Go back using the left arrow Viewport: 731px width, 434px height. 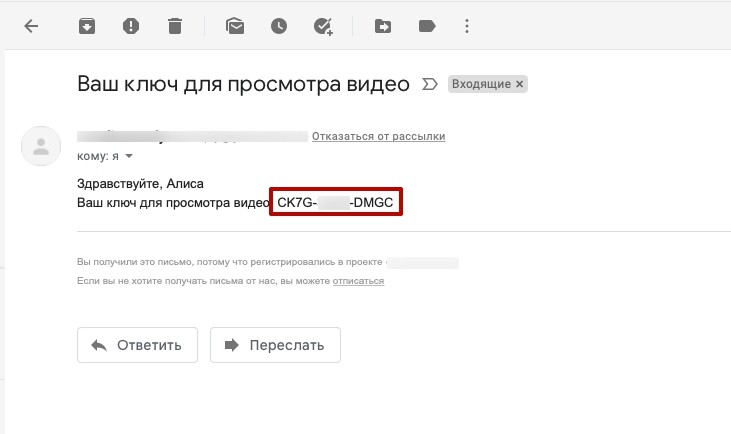coord(31,27)
